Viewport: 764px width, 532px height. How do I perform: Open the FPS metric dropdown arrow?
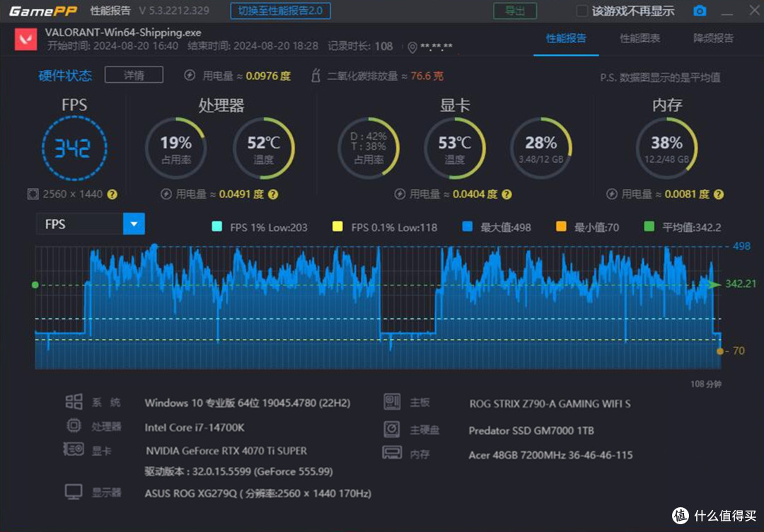(x=134, y=224)
